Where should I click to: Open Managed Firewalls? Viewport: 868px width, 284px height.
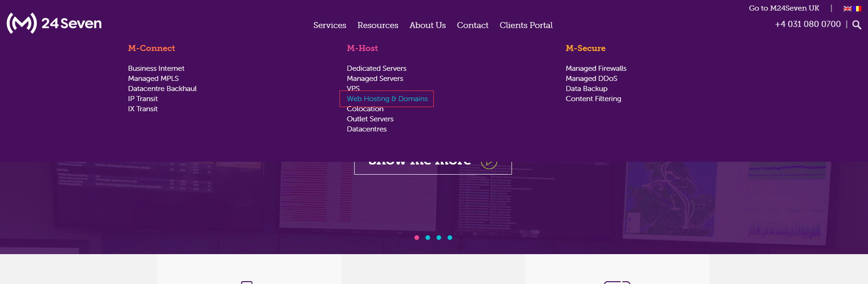click(x=596, y=68)
